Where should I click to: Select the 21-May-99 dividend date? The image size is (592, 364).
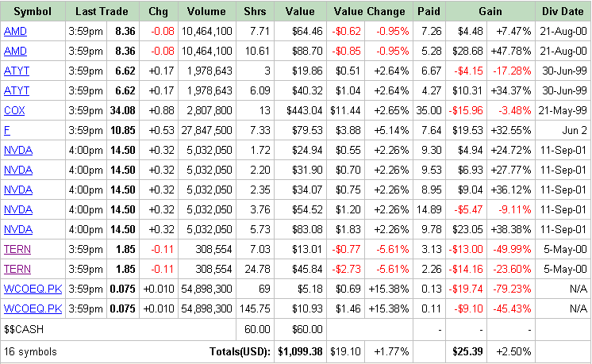pos(563,110)
